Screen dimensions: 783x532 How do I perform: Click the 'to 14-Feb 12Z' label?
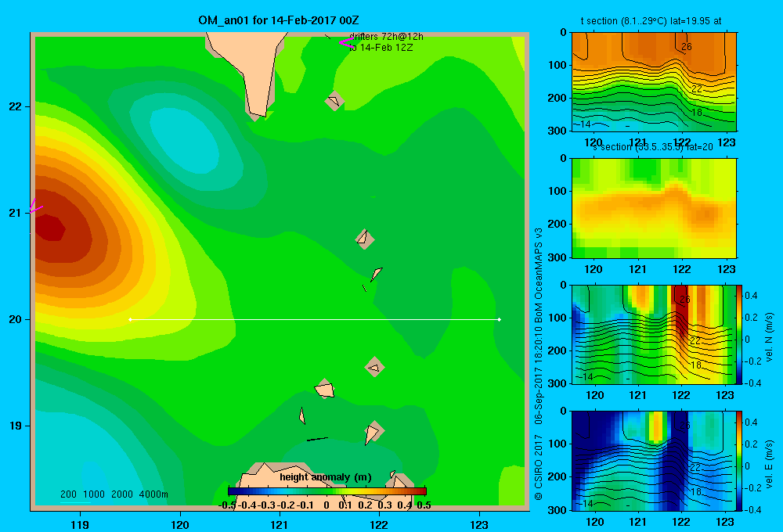(381, 48)
